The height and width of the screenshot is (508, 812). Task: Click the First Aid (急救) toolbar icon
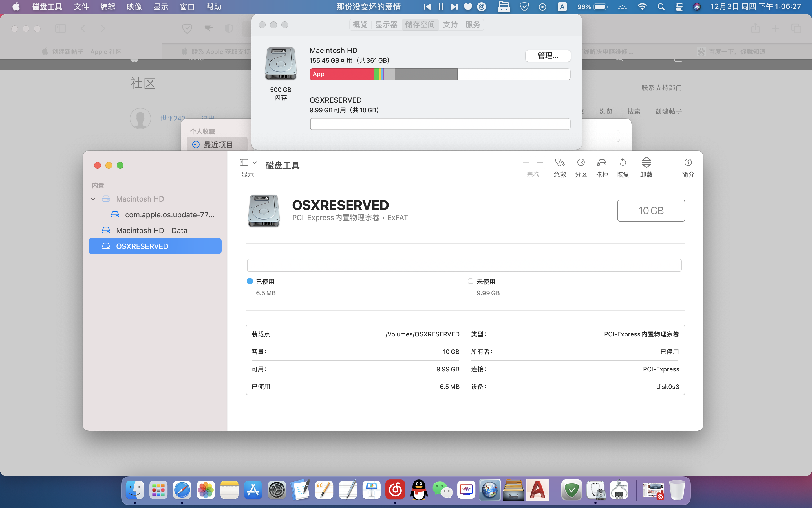(560, 163)
